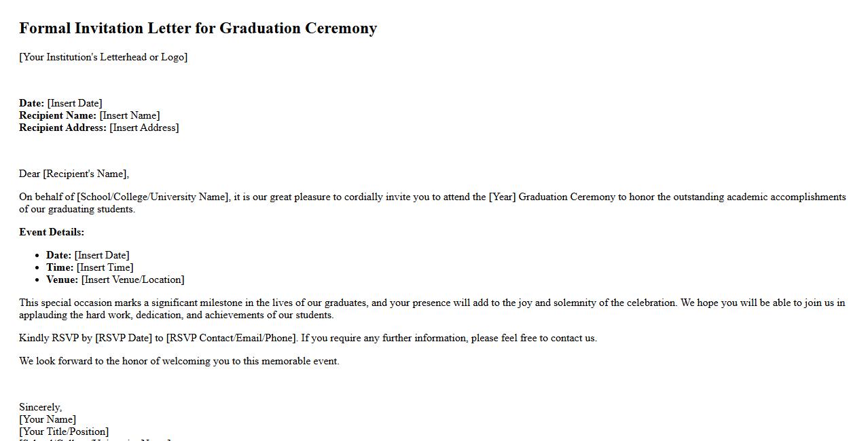Click the Sincerely closing line
Image resolution: width=868 pixels, height=441 pixels.
[x=40, y=407]
